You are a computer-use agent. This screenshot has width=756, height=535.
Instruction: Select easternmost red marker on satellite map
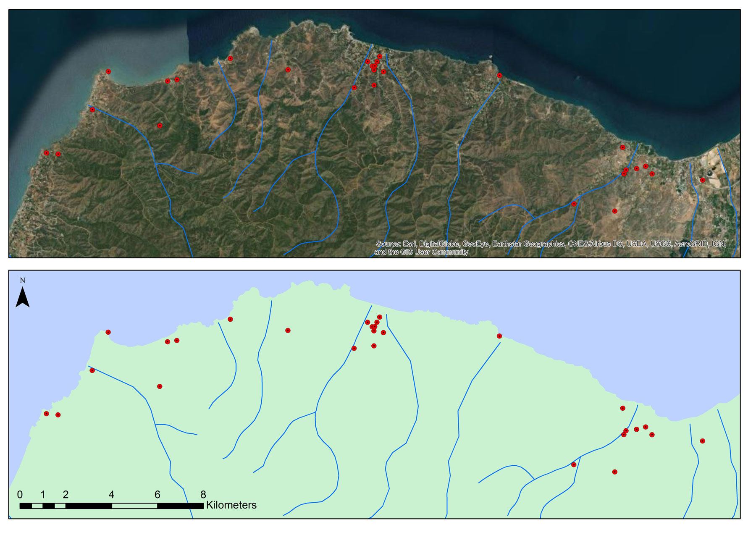click(702, 180)
